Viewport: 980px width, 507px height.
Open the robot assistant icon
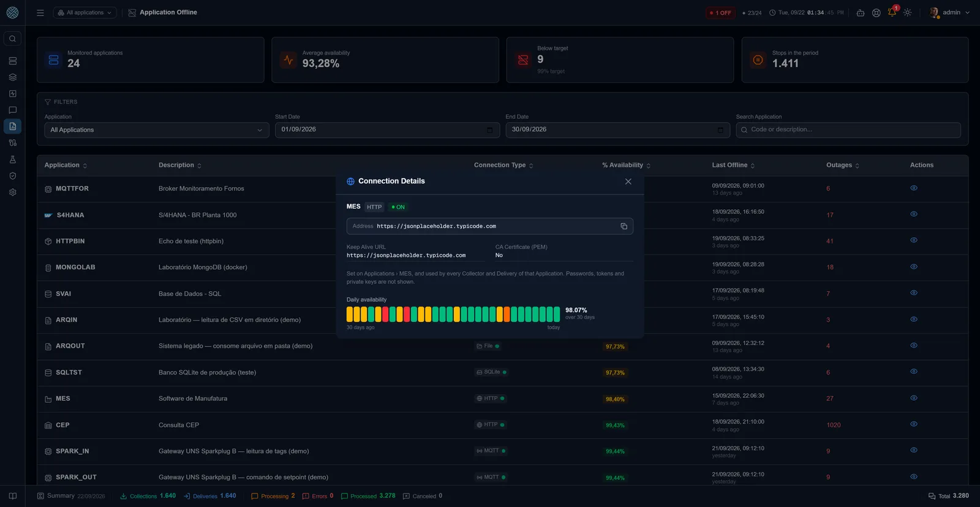point(861,12)
